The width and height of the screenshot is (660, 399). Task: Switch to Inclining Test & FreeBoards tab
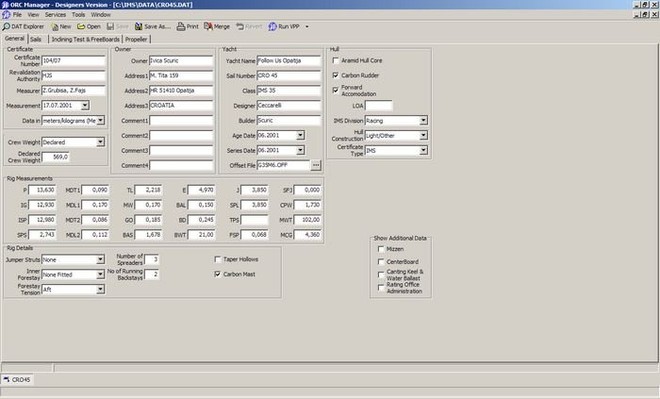[x=85, y=39]
